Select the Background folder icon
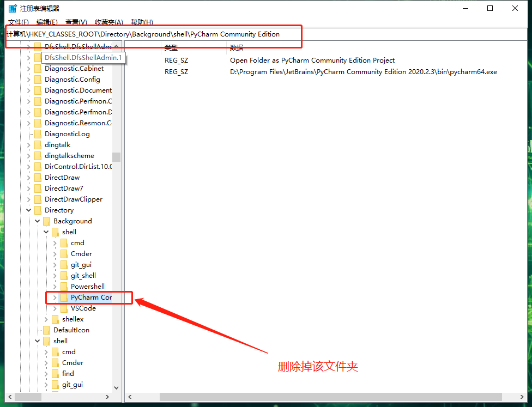 (x=47, y=221)
